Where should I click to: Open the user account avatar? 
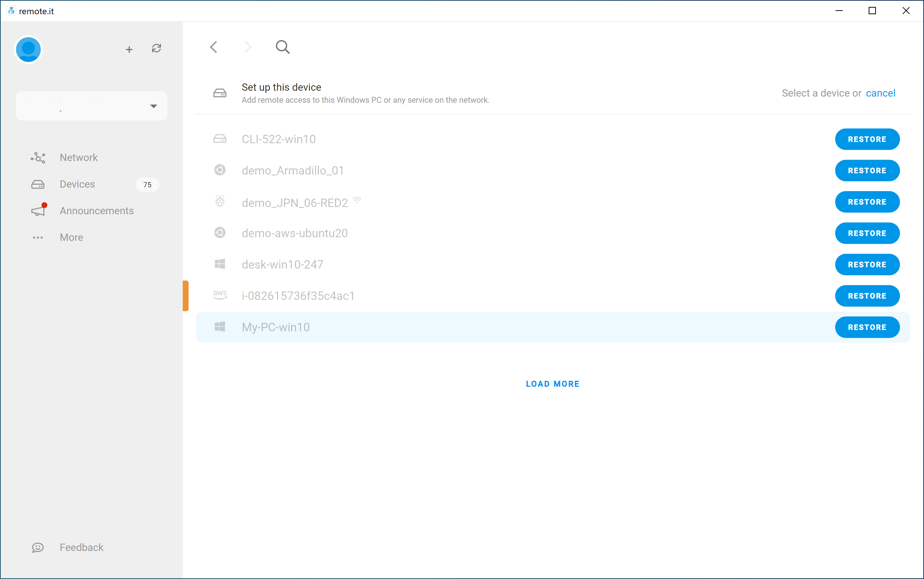coord(28,50)
